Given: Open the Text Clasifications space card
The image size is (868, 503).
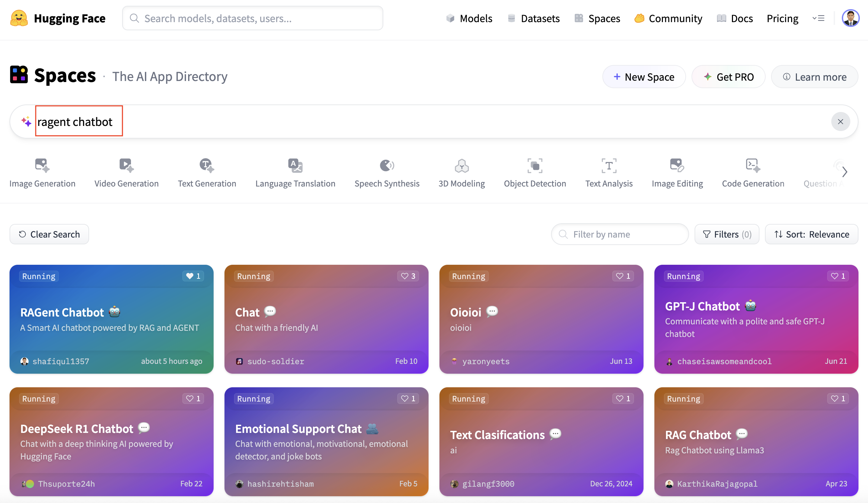Looking at the screenshot, I should [541, 442].
